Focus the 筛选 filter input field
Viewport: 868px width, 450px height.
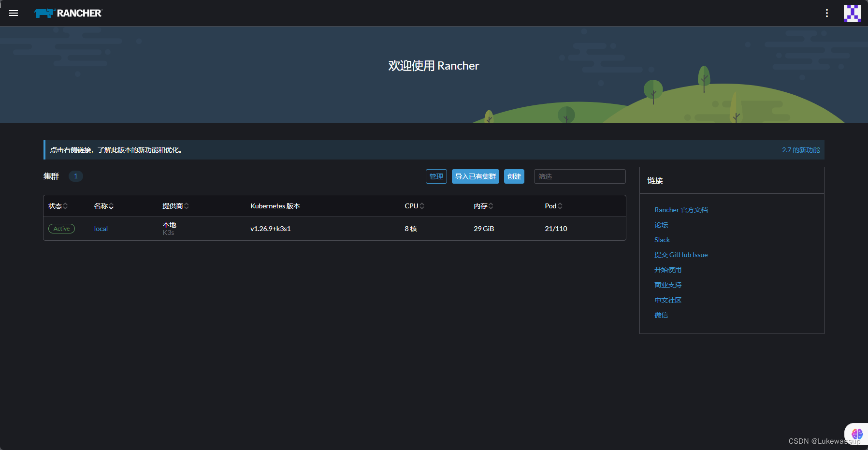click(580, 176)
